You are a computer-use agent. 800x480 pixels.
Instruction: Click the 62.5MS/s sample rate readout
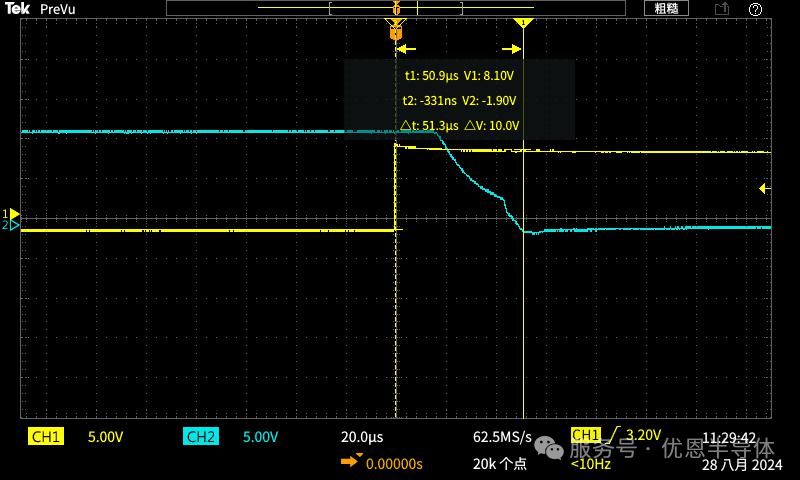[502, 437]
